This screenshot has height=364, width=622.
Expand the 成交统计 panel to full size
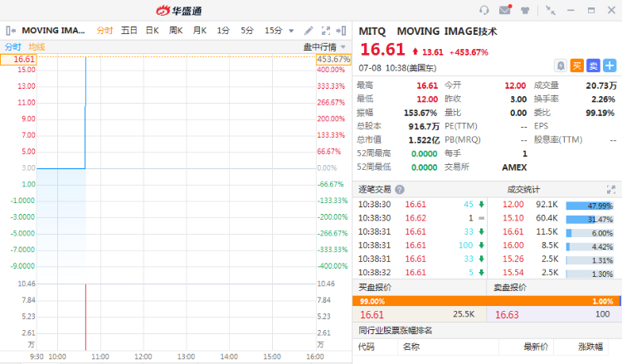pos(611,190)
